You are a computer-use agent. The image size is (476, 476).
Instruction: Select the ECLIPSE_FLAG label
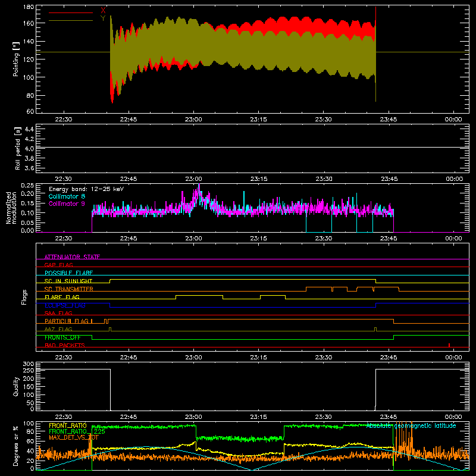click(x=65, y=305)
